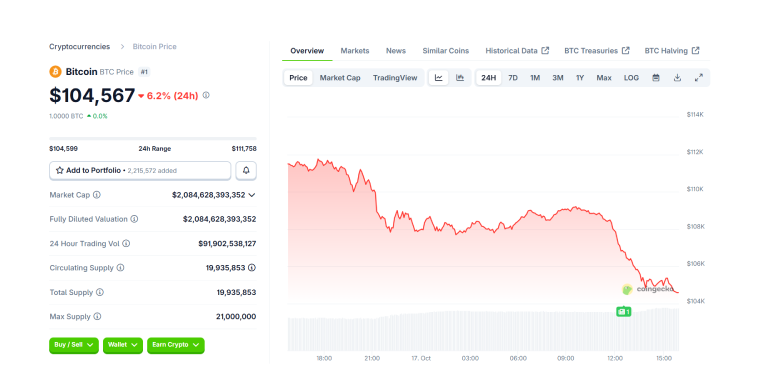Select the Price chart mode
The height and width of the screenshot is (388, 783).
tap(298, 78)
